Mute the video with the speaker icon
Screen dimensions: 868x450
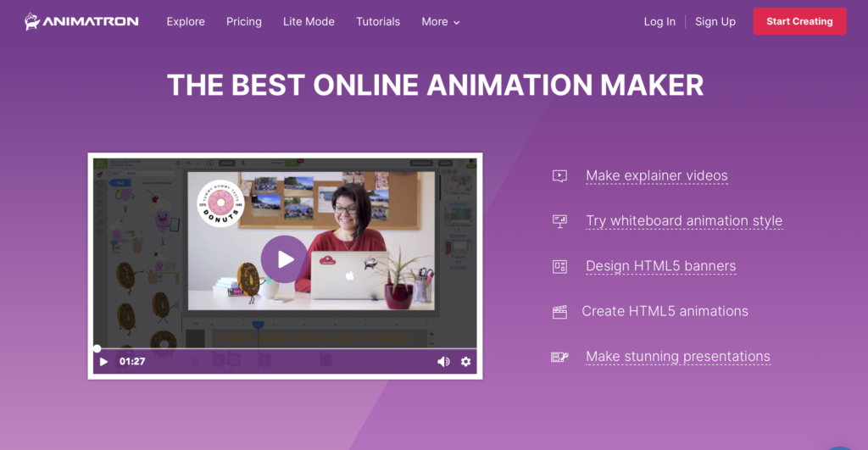tap(443, 361)
